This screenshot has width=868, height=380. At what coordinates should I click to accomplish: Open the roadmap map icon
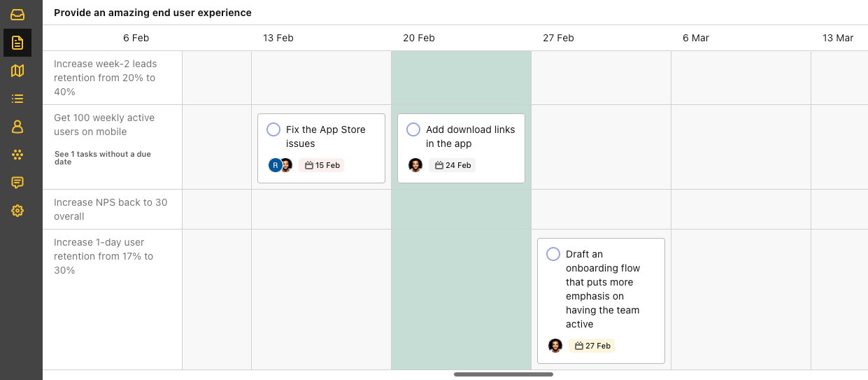pos(17,71)
